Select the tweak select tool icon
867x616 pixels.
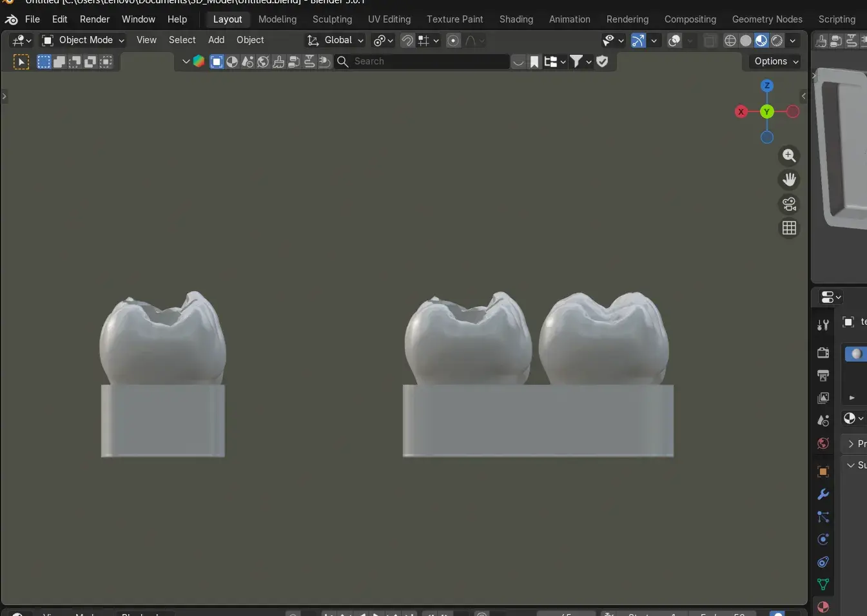(21, 62)
